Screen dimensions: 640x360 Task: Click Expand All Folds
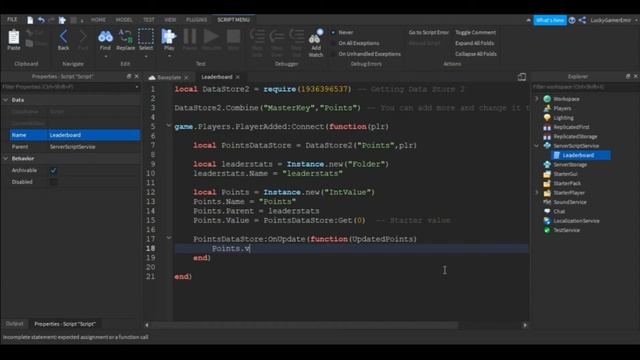click(474, 43)
